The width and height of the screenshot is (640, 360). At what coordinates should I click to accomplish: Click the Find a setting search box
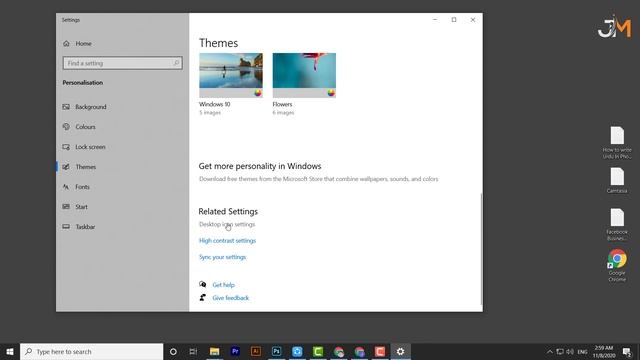122,63
